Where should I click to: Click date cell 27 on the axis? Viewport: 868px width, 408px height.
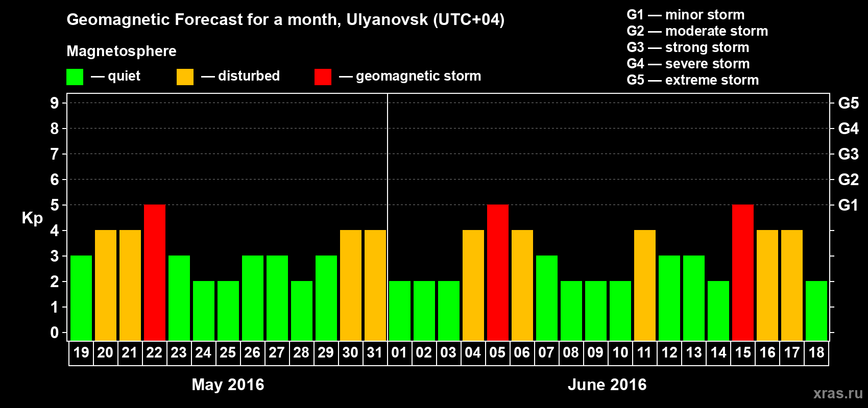[x=277, y=353]
